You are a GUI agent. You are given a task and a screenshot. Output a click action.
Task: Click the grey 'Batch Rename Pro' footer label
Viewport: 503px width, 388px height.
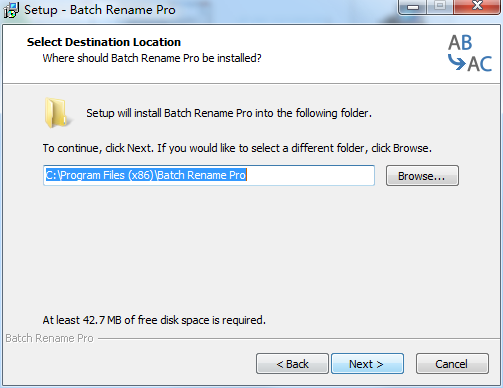pyautogui.click(x=49, y=338)
